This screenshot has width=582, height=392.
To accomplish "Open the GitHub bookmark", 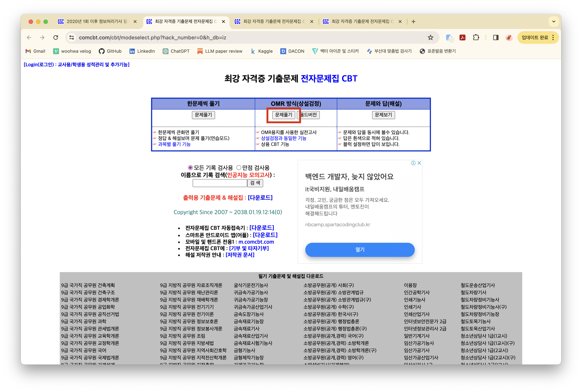I will click(110, 51).
